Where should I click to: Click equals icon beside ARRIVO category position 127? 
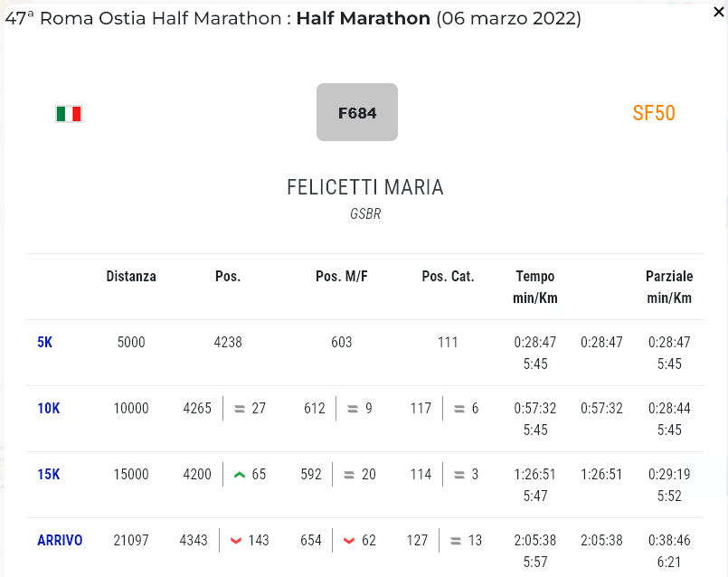pyautogui.click(x=456, y=541)
